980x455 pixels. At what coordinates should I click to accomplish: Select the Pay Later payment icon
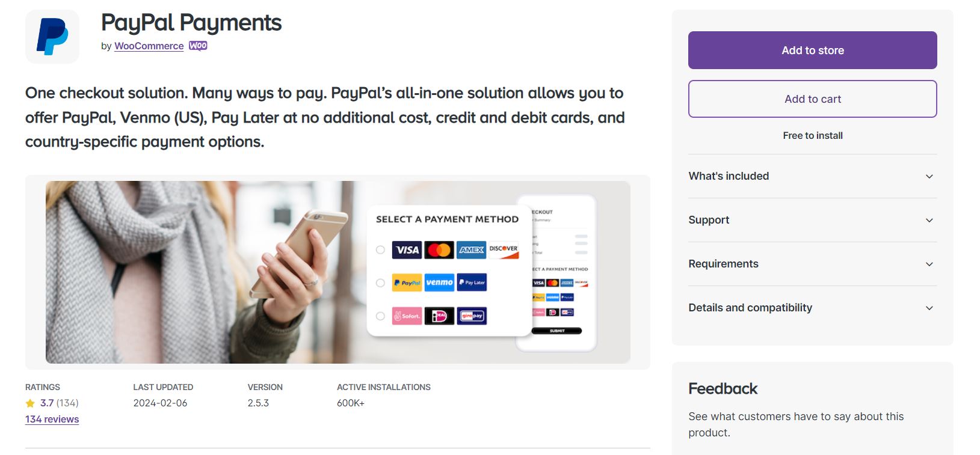click(472, 282)
